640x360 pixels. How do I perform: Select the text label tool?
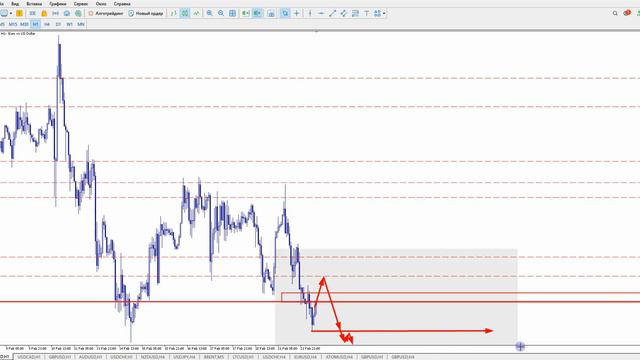tap(366, 13)
